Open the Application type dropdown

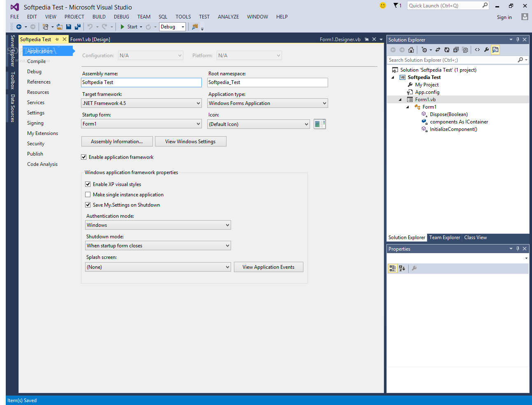pyautogui.click(x=268, y=103)
